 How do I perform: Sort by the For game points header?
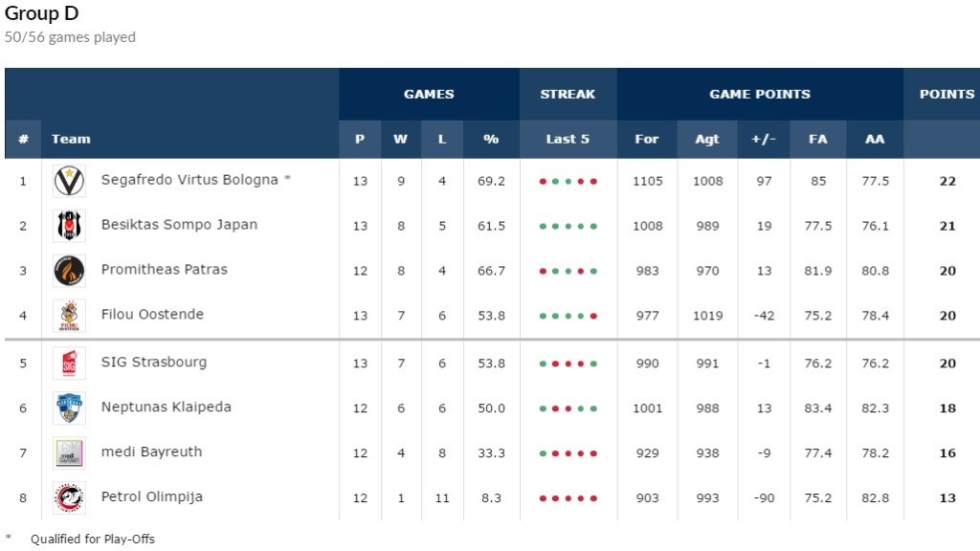click(647, 139)
